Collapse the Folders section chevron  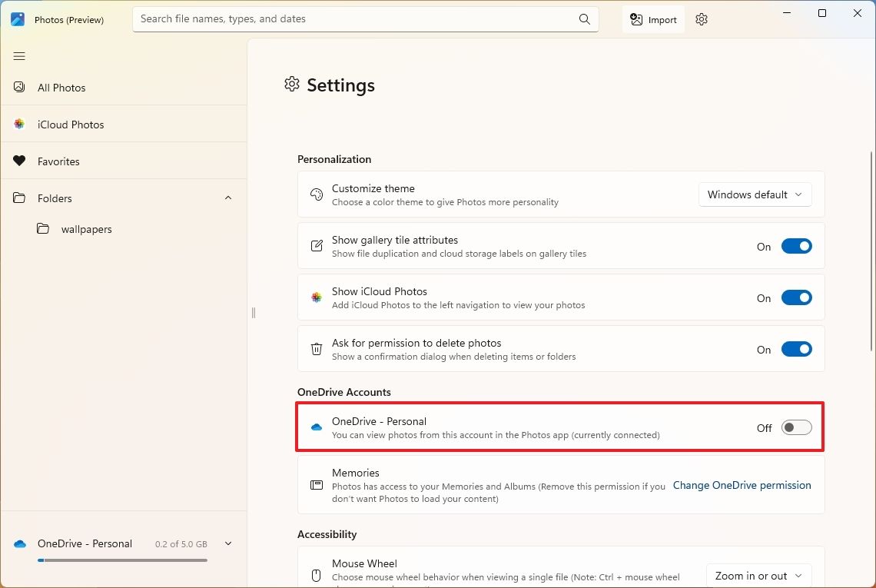(x=228, y=198)
